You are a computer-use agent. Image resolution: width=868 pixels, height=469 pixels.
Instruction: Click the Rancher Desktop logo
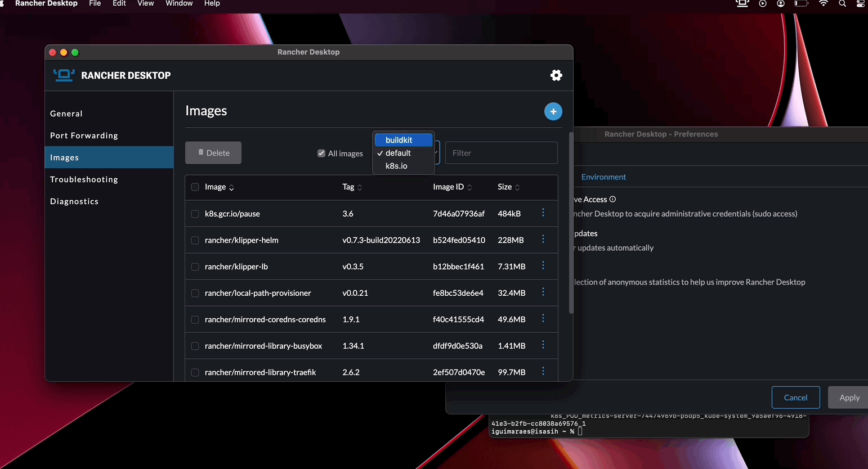[x=64, y=75]
